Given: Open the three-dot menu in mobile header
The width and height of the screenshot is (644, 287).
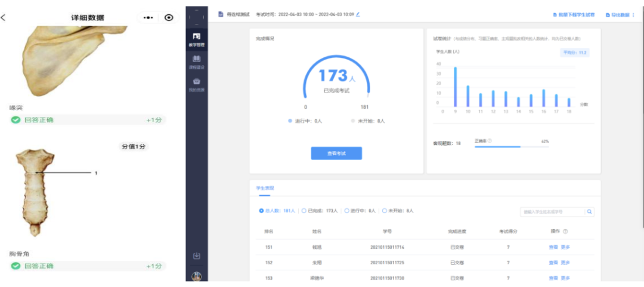Looking at the screenshot, I should tap(148, 18).
